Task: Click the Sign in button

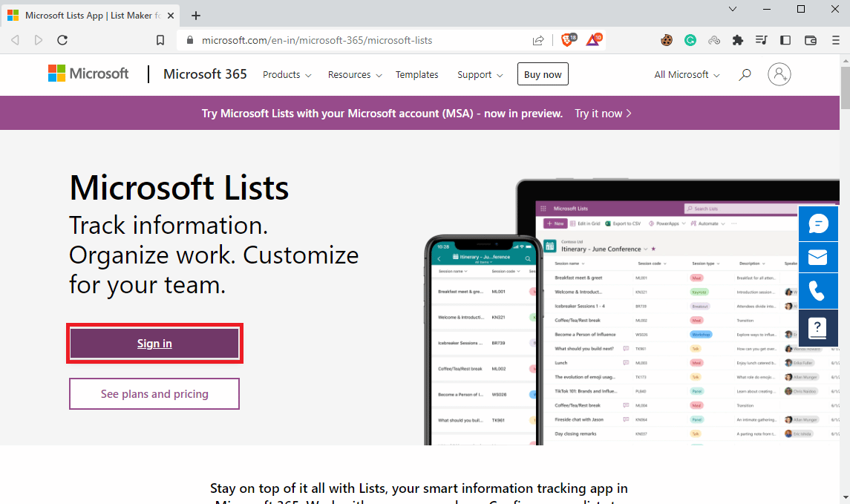Action: [154, 344]
